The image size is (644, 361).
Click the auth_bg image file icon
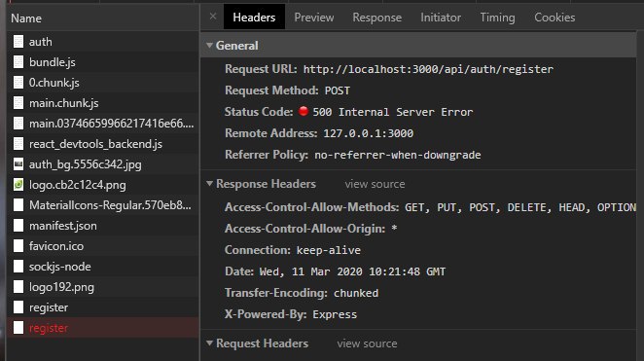pyautogui.click(x=18, y=164)
